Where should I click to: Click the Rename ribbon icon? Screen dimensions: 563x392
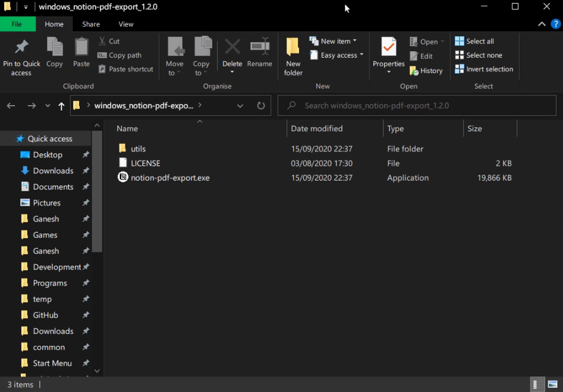260,46
